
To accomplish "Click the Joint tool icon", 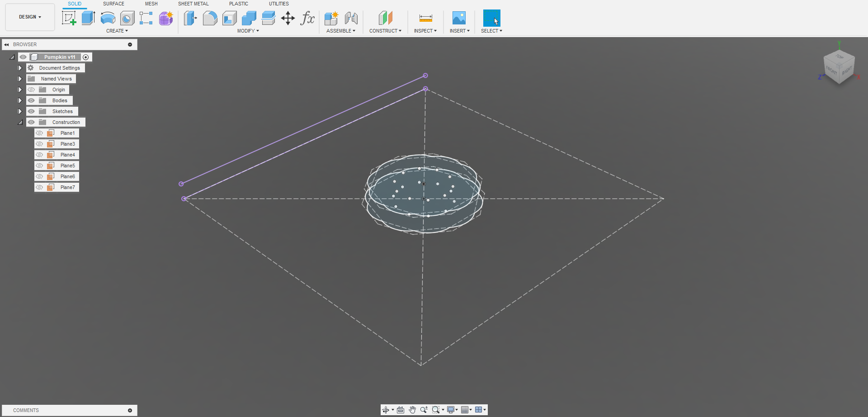I will (x=351, y=18).
